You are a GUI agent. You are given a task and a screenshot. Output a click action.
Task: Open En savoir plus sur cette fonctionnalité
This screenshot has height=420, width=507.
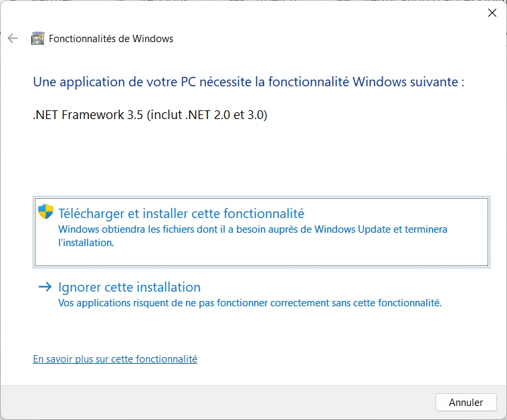[x=115, y=359]
